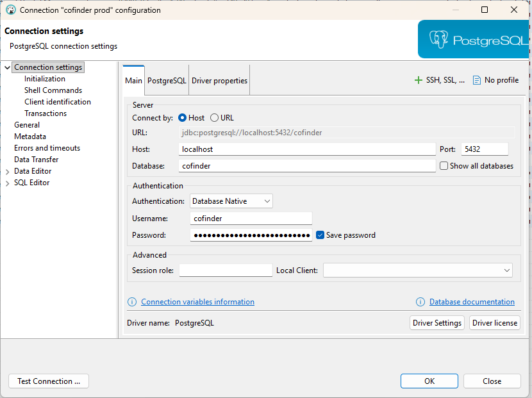This screenshot has width=532, height=398.
Task: Open the Local Client dropdown
Action: pos(508,270)
